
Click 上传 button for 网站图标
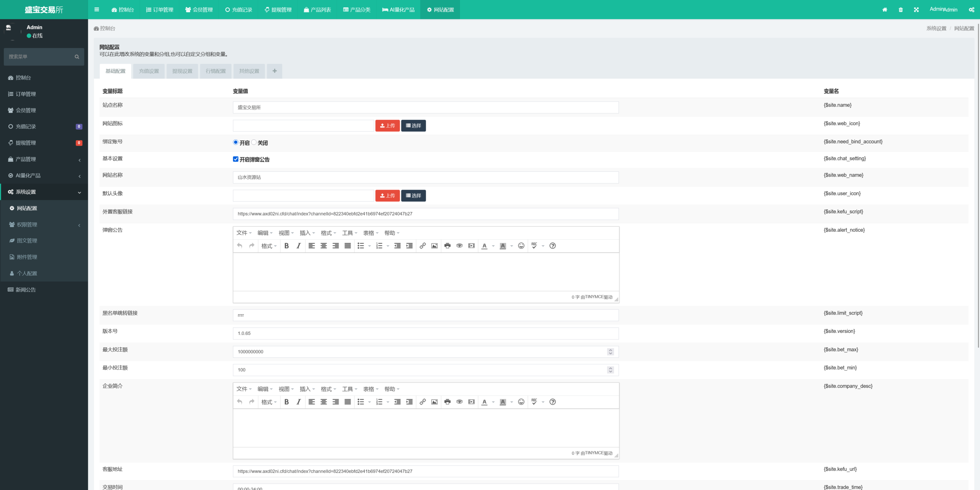pyautogui.click(x=387, y=126)
